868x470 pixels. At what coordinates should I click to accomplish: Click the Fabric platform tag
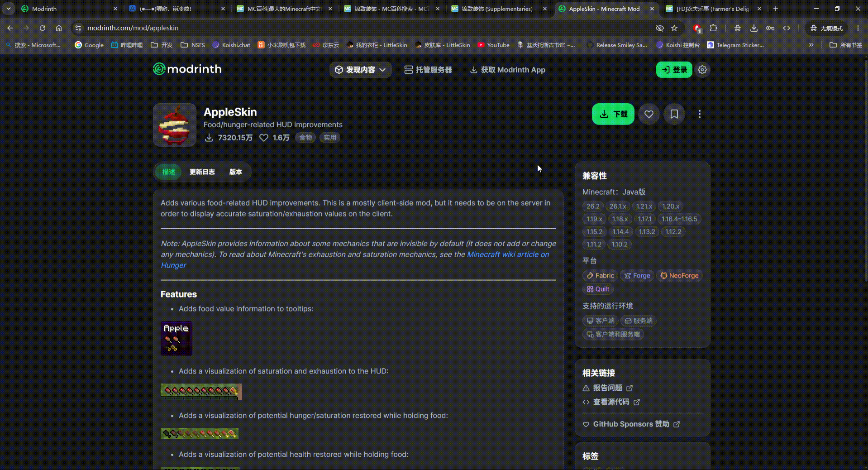(x=600, y=275)
